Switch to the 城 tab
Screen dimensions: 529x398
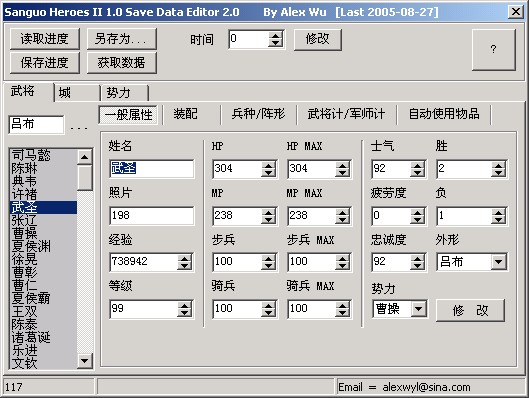(77, 92)
